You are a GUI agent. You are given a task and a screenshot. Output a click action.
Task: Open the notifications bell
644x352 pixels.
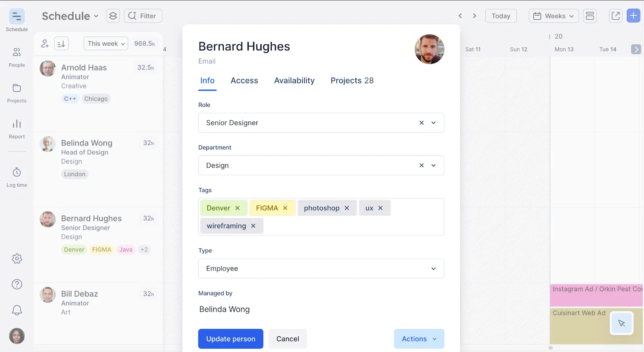pyautogui.click(x=17, y=310)
